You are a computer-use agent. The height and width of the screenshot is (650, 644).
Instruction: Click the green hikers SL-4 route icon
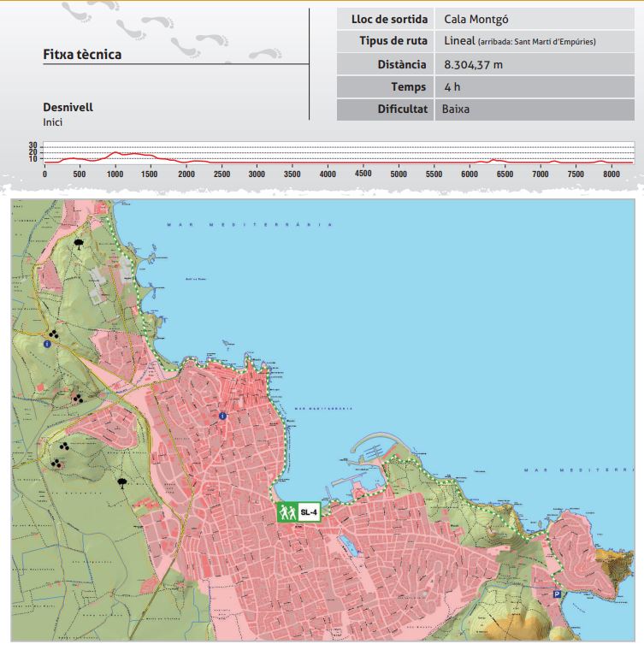point(287,512)
